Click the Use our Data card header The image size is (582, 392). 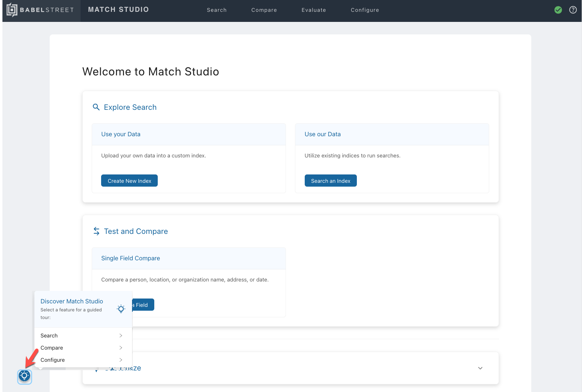(392, 134)
